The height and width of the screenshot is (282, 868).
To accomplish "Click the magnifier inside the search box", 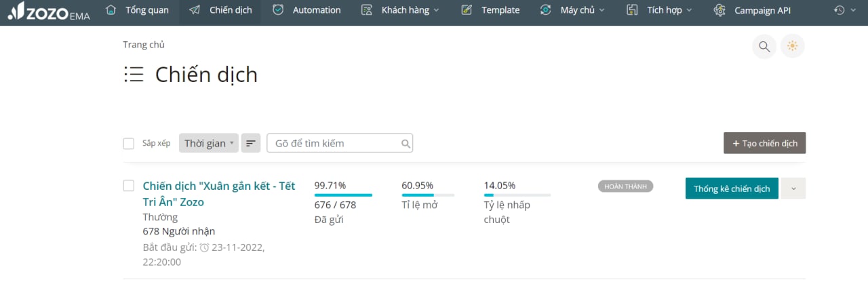I will tap(406, 144).
